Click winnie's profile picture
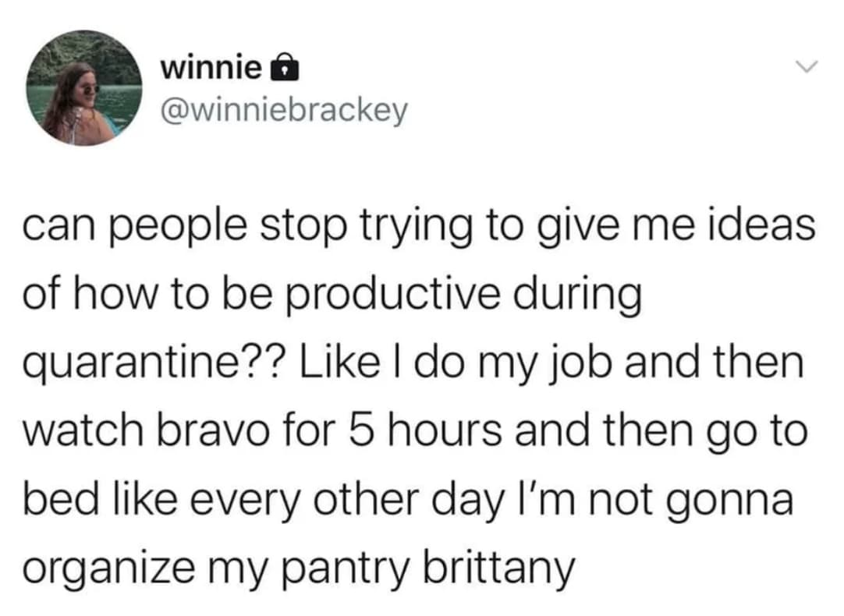 pos(83,88)
